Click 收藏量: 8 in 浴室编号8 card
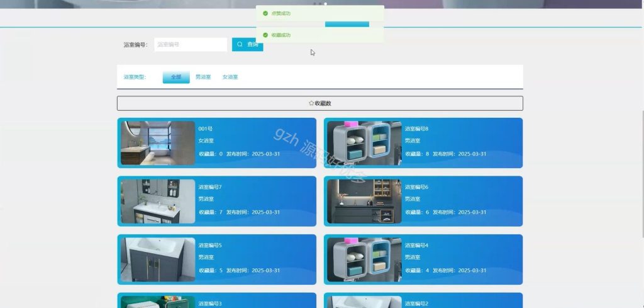 pos(418,154)
